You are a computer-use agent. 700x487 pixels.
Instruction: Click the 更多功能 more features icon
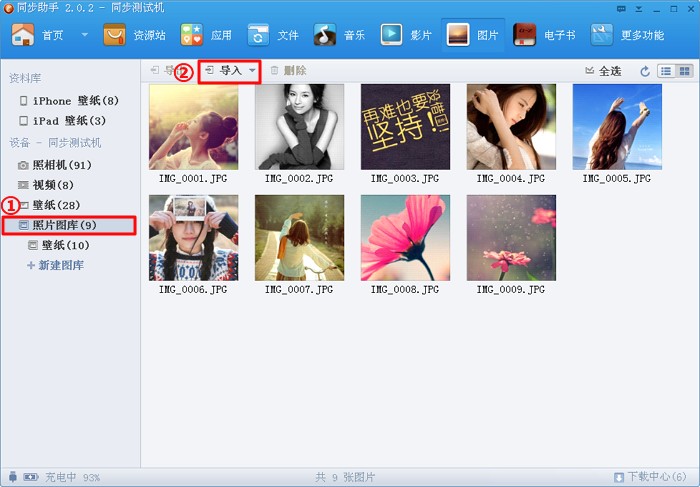pos(602,35)
